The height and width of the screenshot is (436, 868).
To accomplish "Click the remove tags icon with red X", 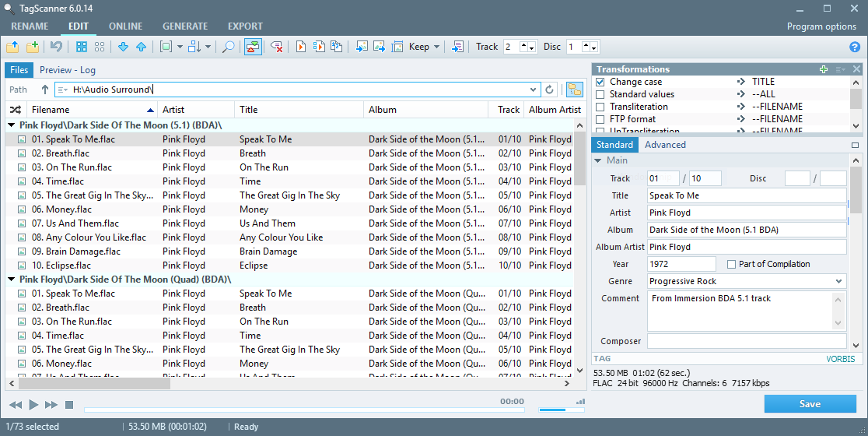I will click(277, 47).
